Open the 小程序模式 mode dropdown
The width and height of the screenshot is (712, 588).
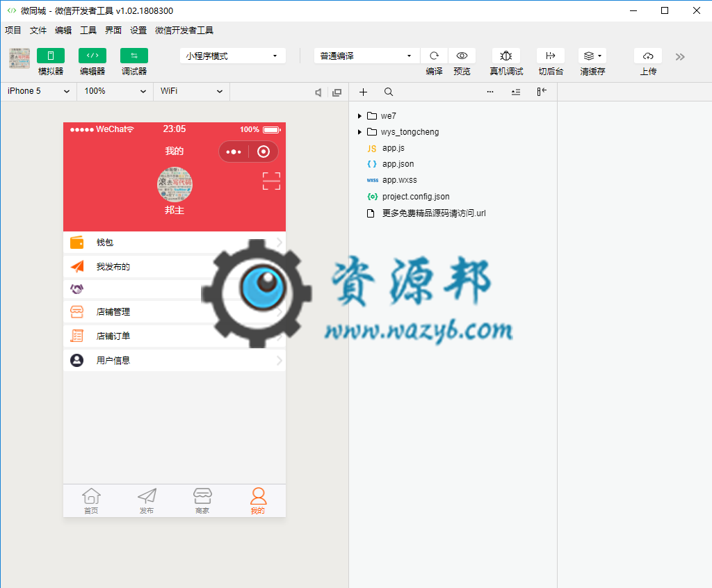(x=232, y=56)
